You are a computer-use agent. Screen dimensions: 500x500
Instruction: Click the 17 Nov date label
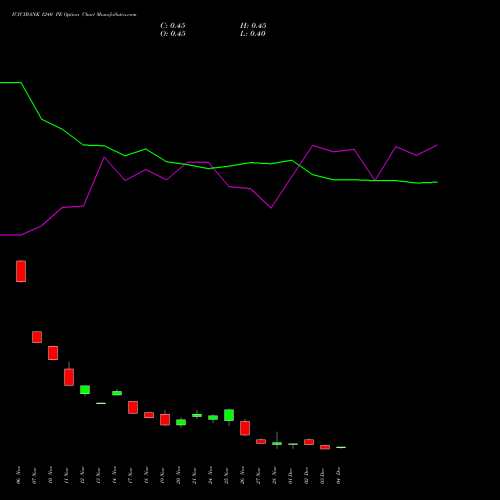click(130, 475)
